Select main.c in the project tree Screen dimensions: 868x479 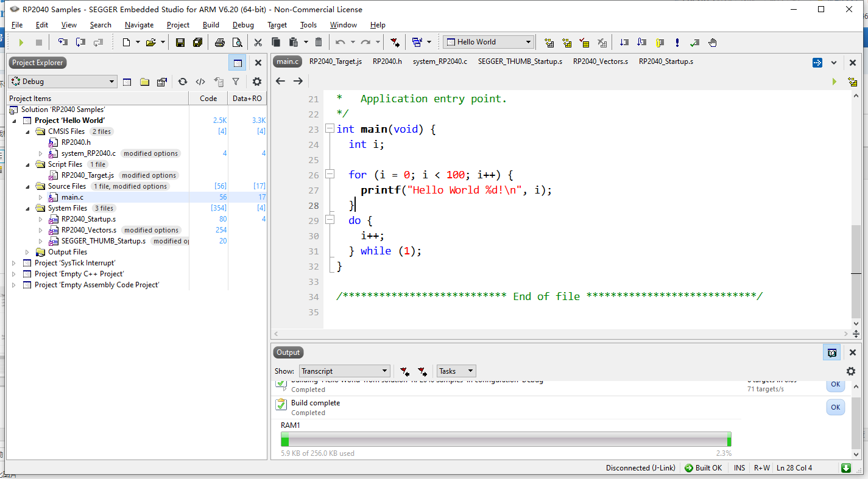(72, 197)
